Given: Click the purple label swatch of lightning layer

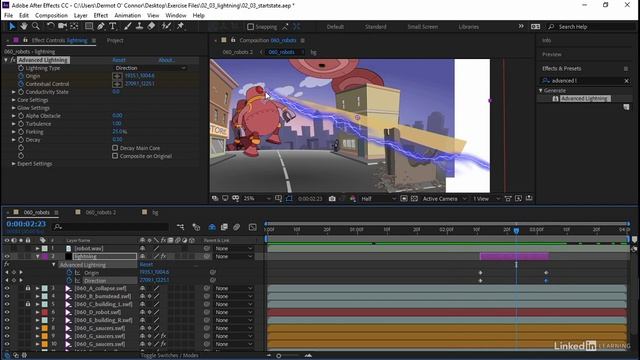Looking at the screenshot, I should tap(44, 256).
